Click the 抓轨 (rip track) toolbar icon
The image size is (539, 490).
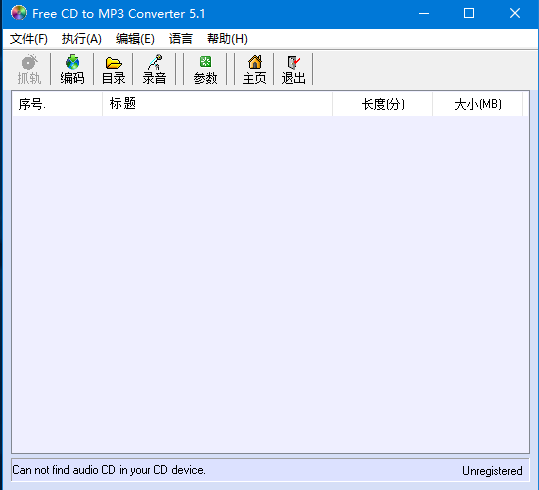tap(29, 69)
